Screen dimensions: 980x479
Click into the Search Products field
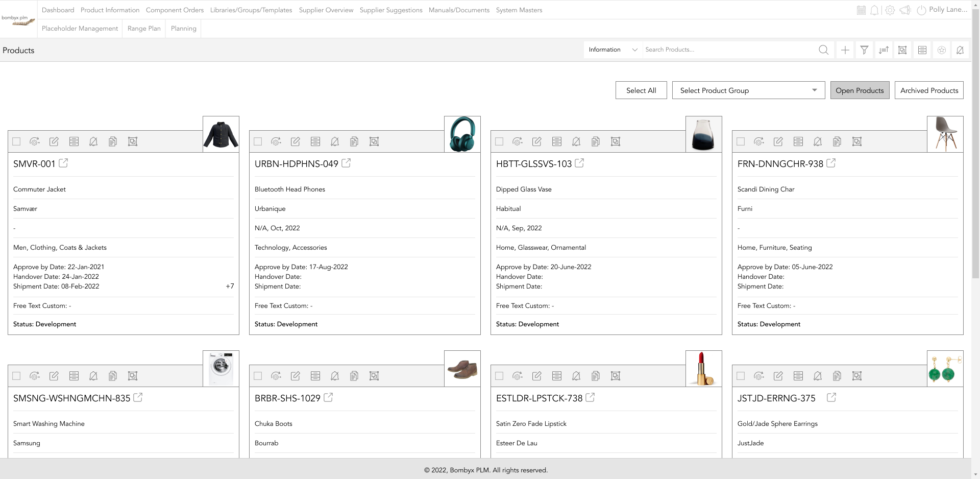pyautogui.click(x=729, y=50)
